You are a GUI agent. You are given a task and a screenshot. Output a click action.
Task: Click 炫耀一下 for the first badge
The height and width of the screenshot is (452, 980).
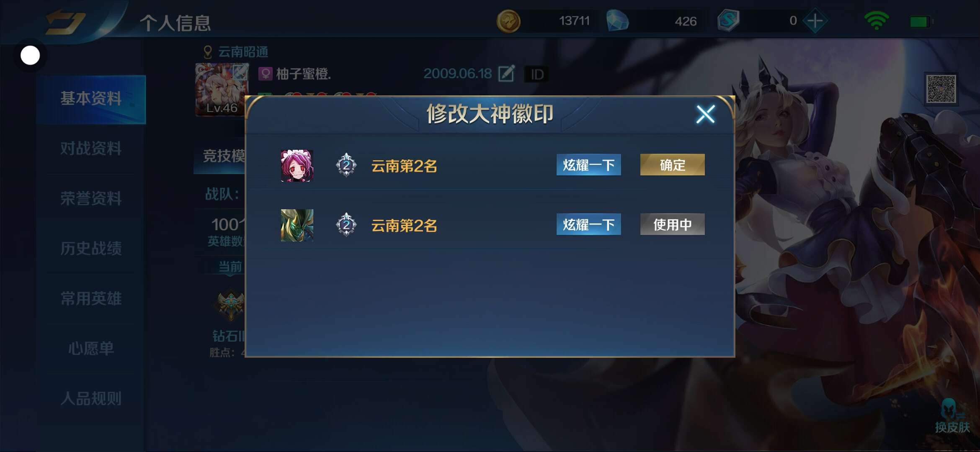(588, 165)
